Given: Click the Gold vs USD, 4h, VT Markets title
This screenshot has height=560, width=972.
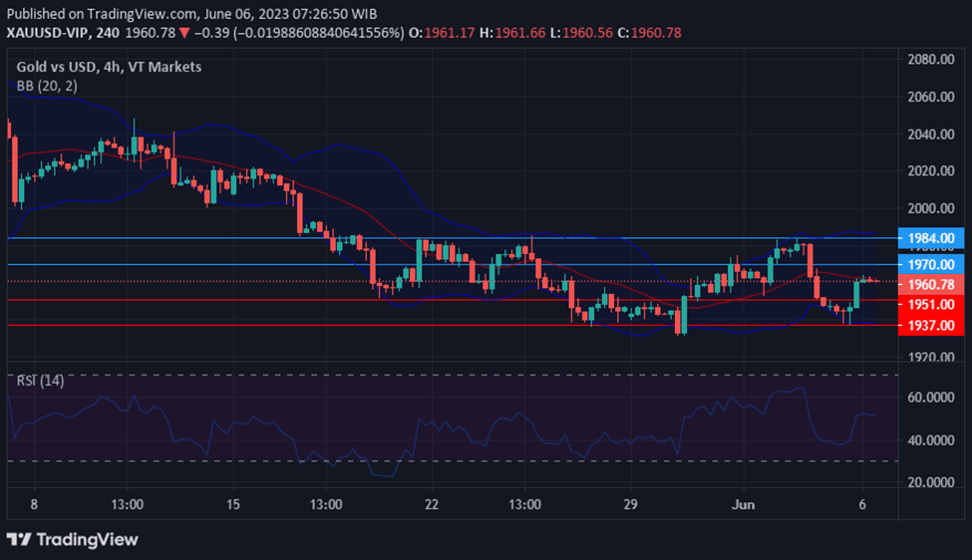Looking at the screenshot, I should 109,67.
